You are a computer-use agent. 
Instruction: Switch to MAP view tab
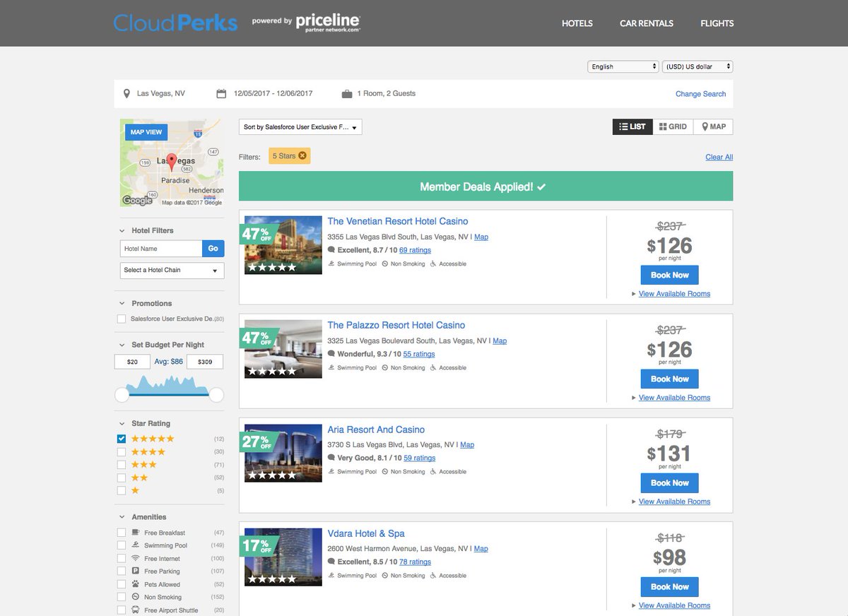[x=713, y=126]
